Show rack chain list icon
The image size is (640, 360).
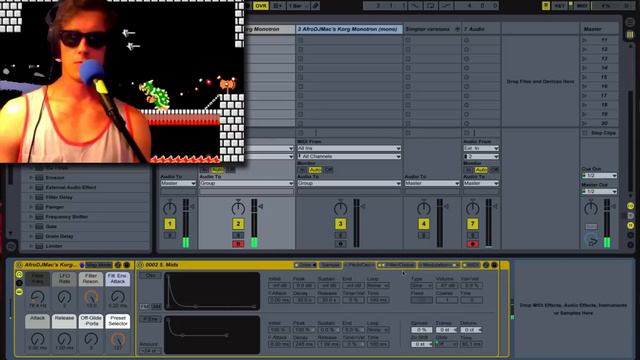19,283
